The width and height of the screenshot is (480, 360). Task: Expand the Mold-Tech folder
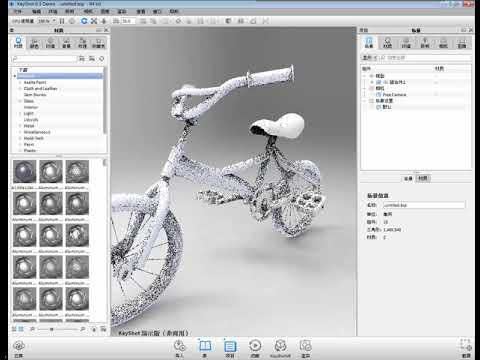20,138
